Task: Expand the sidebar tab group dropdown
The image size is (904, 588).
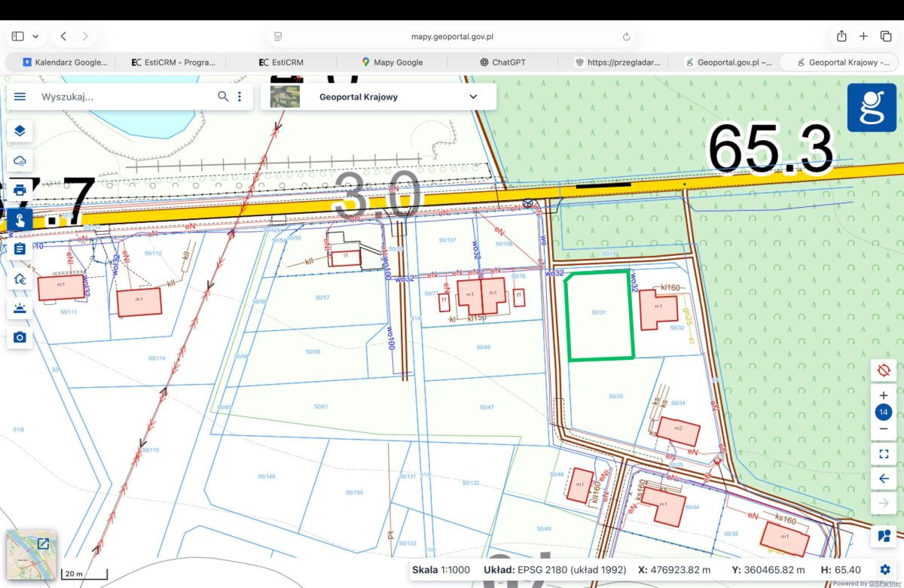Action: [35, 36]
